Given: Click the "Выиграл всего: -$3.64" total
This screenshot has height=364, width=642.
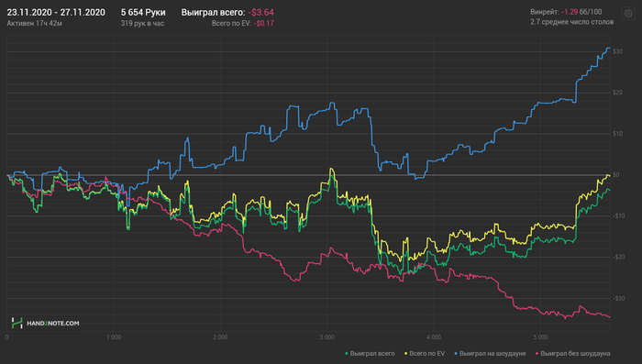Looking at the screenshot, I should [x=227, y=12].
